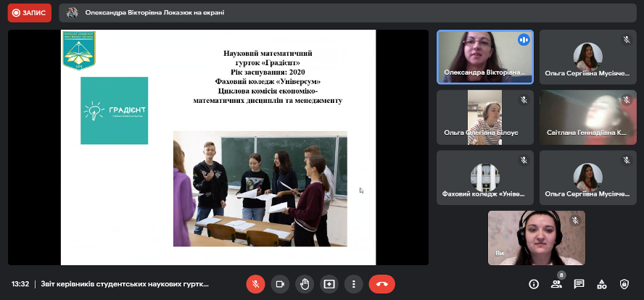Image resolution: width=644 pixels, height=300 pixels.
Task: Click the speaking indicator on Олександра's tile
Action: tap(523, 40)
